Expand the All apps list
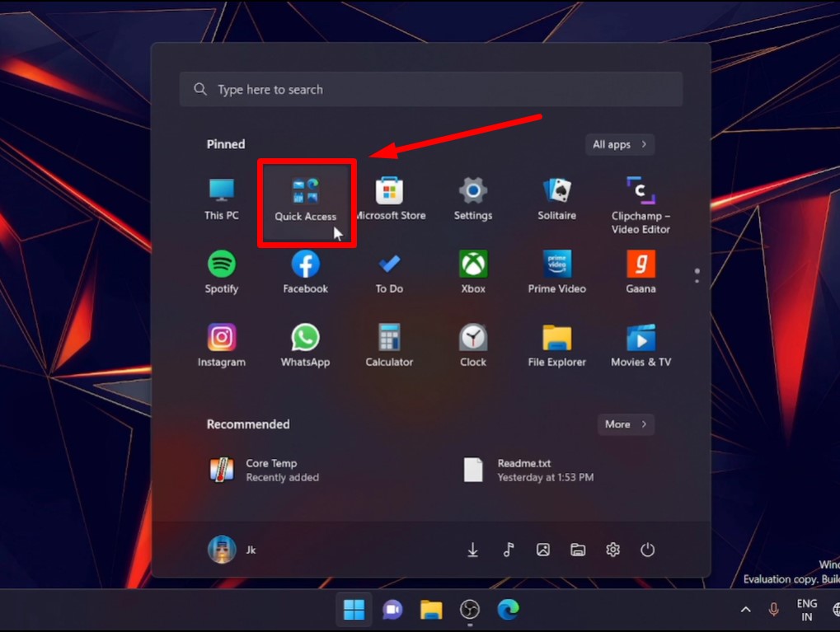Image resolution: width=840 pixels, height=632 pixels. (x=620, y=145)
